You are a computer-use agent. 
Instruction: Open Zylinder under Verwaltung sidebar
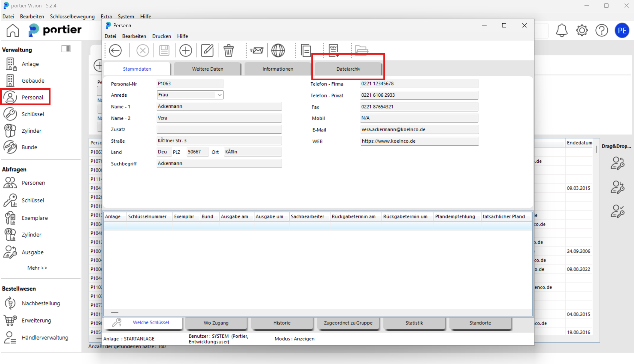coord(31,131)
